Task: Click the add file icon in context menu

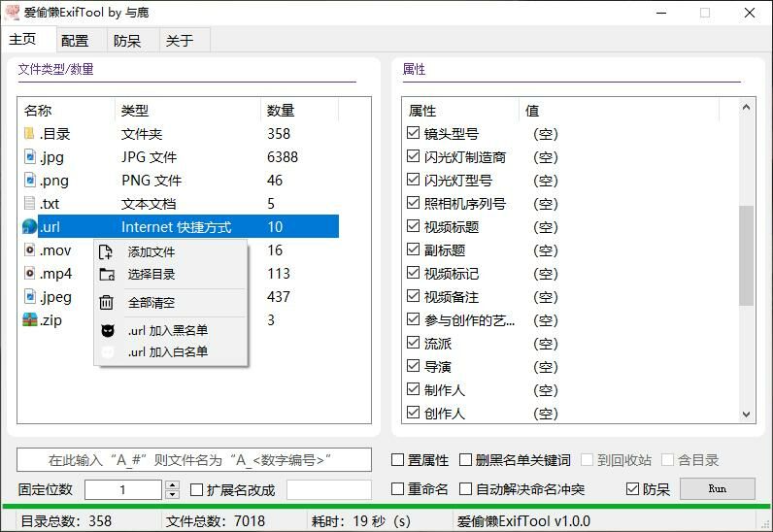Action: [x=108, y=252]
